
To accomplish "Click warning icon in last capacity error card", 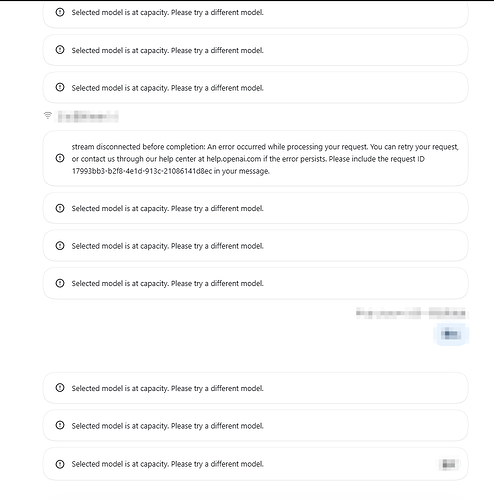I will tap(60, 464).
